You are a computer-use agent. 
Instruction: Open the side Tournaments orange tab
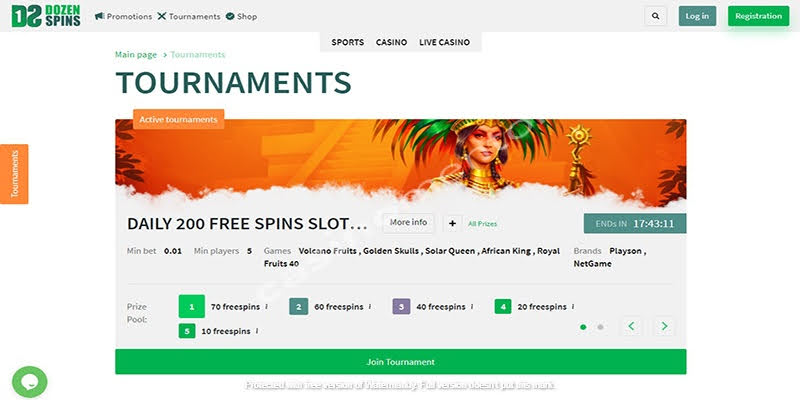pyautogui.click(x=14, y=174)
